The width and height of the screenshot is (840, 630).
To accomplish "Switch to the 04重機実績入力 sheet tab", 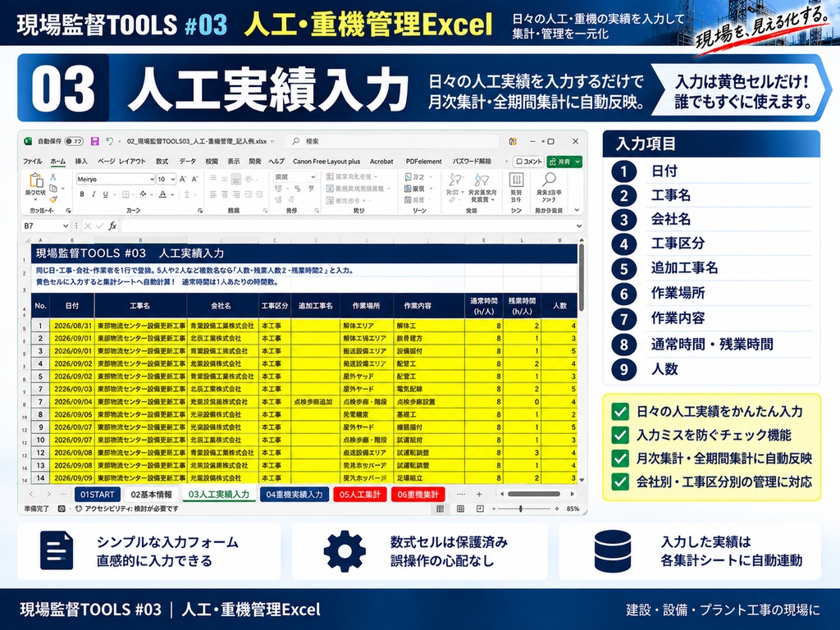I will [294, 495].
